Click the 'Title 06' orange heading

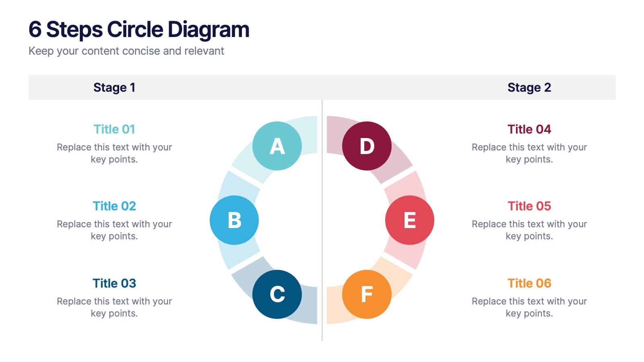[529, 283]
